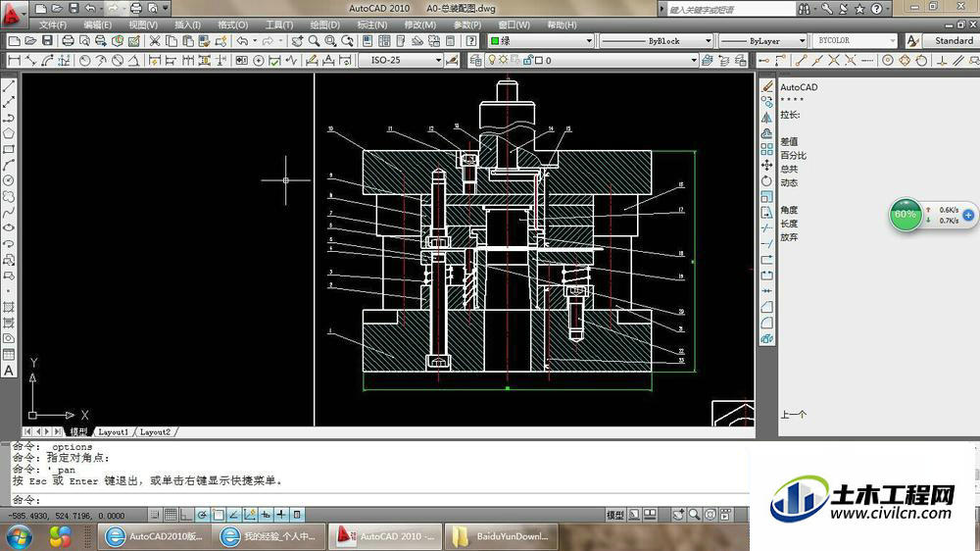Viewport: 980px width, 551px height.
Task: Open the Properties palette icon
Action: [x=367, y=40]
